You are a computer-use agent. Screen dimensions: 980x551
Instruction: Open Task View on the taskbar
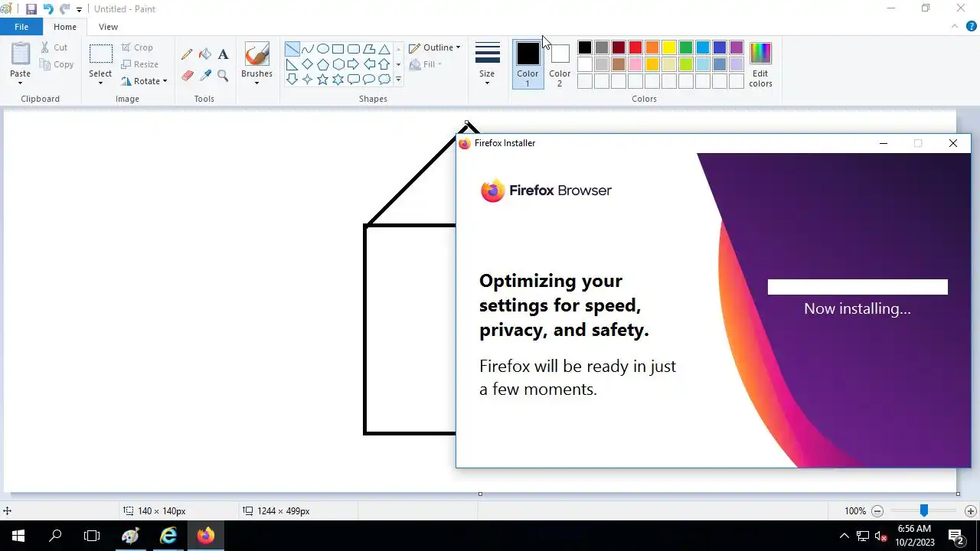[x=92, y=536]
